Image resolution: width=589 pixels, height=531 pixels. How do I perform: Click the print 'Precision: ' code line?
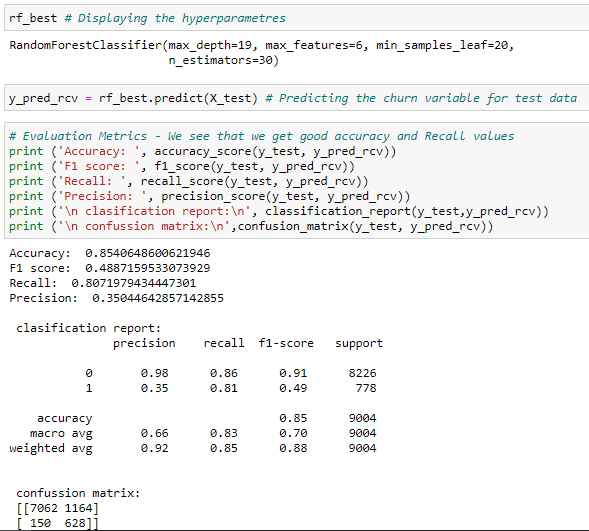(210, 196)
